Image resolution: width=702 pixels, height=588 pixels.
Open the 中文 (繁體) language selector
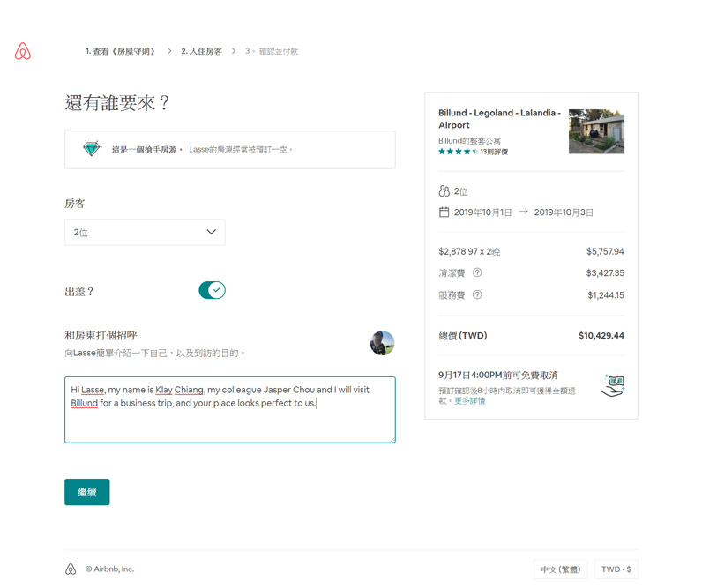coord(561,569)
